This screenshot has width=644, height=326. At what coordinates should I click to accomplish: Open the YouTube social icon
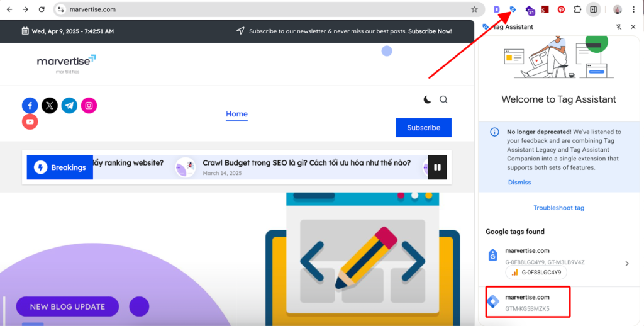point(30,121)
